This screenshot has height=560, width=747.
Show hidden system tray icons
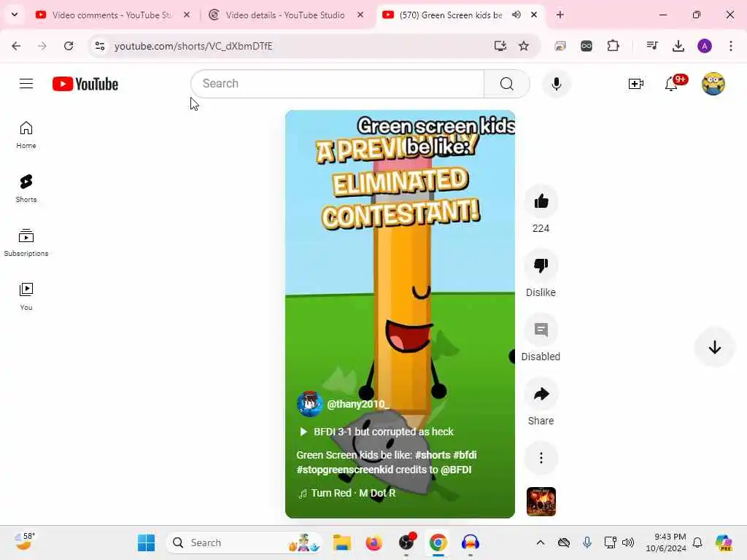(x=541, y=542)
